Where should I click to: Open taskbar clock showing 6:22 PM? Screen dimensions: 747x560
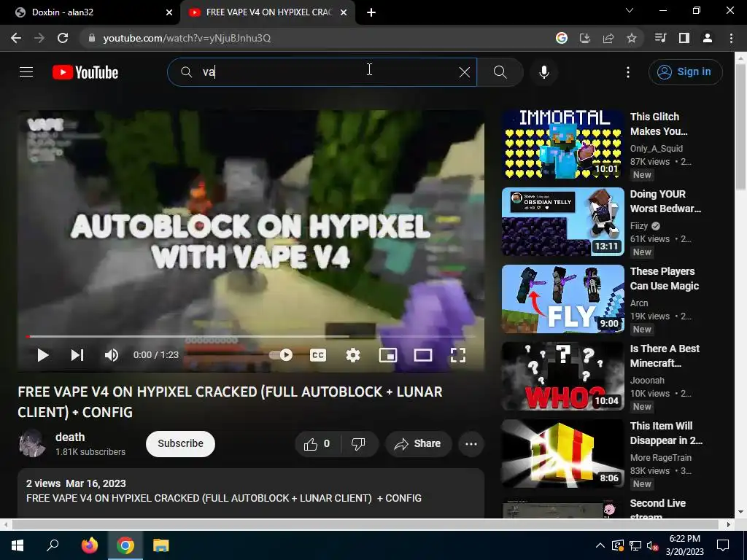coord(684,545)
